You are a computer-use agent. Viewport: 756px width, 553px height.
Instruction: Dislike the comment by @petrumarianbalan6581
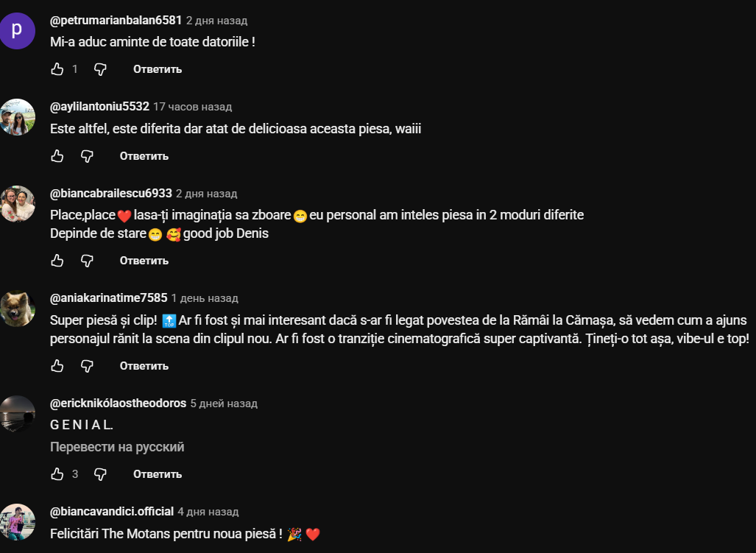(100, 69)
